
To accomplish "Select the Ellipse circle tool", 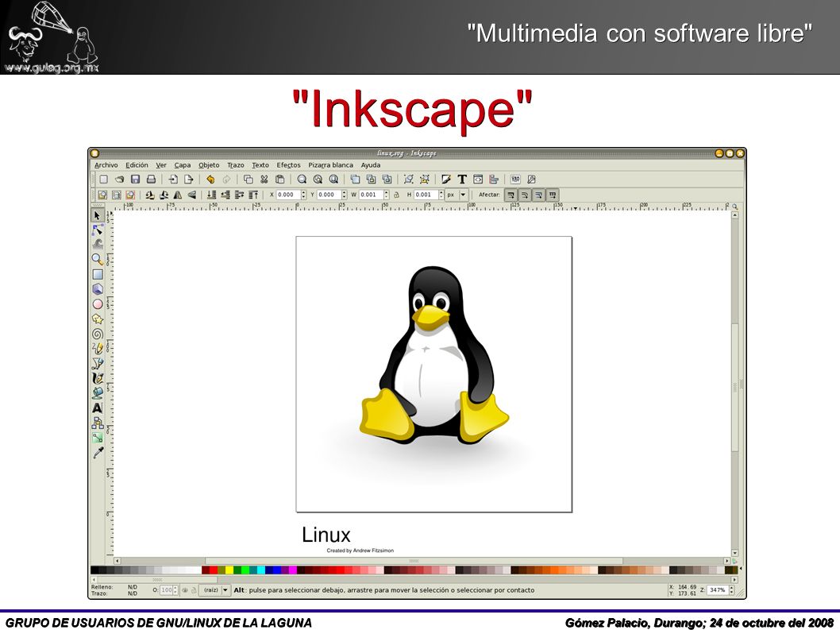I will pyautogui.click(x=97, y=304).
